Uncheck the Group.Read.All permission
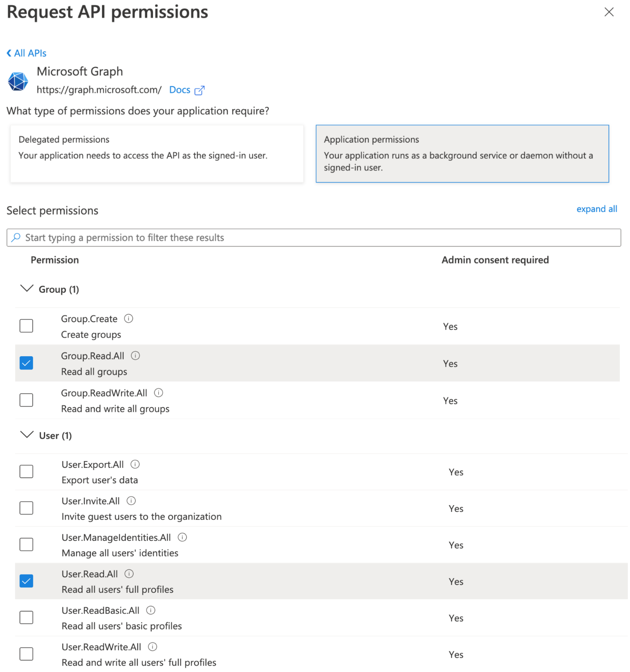The image size is (630, 672). tap(26, 363)
